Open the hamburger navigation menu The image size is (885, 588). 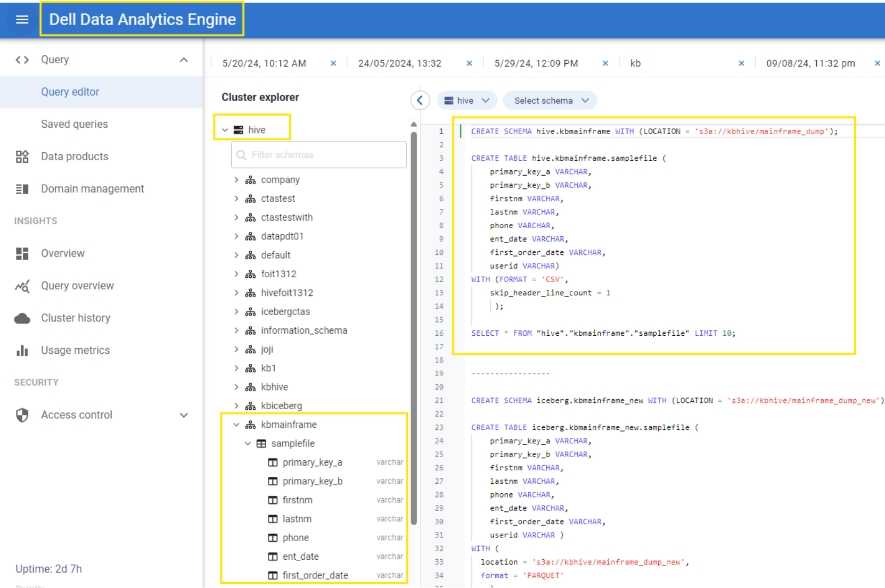22,20
